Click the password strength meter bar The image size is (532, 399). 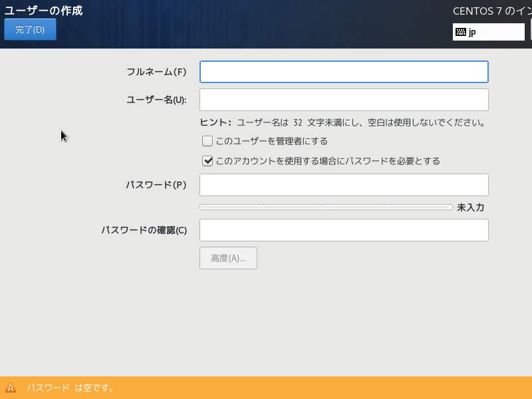tap(326, 207)
